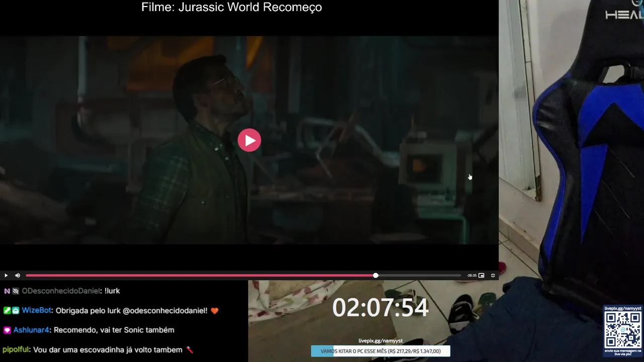Click the WizeBot username in chat
Image resolution: width=644 pixels, height=362 pixels.
click(x=37, y=311)
